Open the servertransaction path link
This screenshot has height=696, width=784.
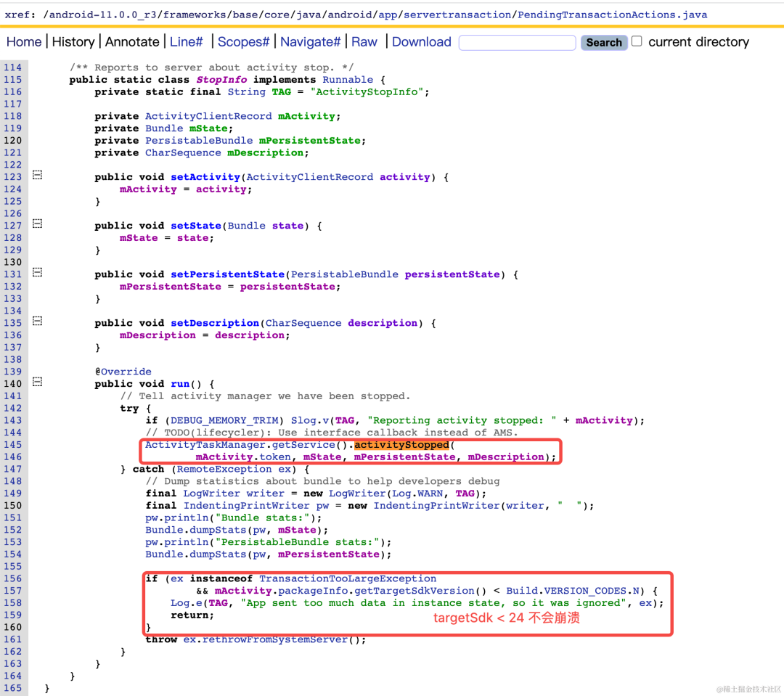click(457, 15)
